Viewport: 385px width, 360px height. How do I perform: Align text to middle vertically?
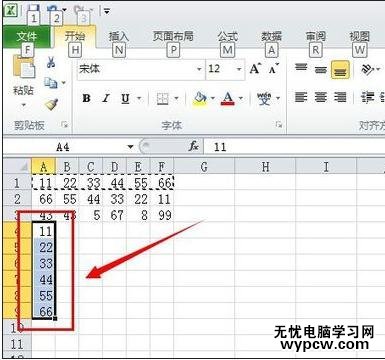coord(320,69)
